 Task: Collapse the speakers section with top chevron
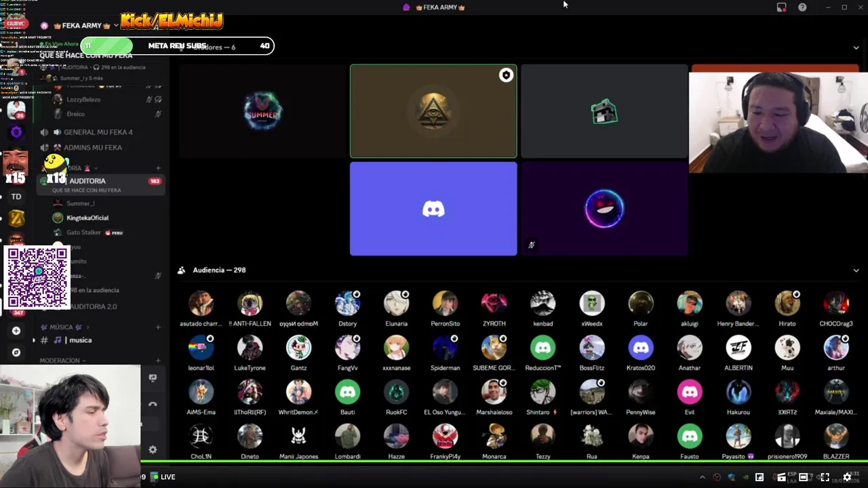click(856, 47)
